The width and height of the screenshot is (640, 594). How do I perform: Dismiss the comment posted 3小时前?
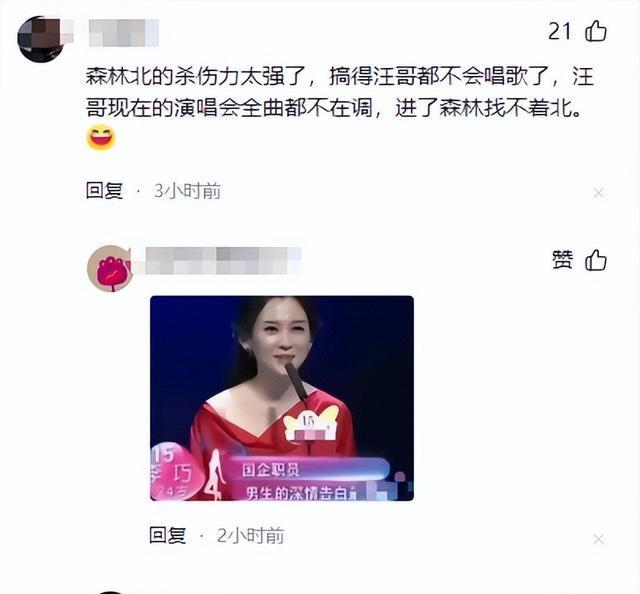pyautogui.click(x=598, y=193)
